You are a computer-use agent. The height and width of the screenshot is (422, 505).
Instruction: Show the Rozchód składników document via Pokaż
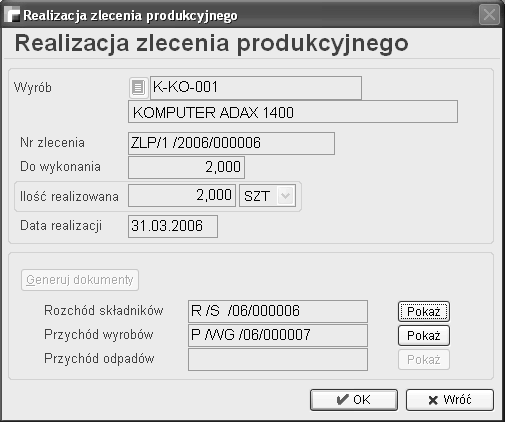tap(424, 312)
